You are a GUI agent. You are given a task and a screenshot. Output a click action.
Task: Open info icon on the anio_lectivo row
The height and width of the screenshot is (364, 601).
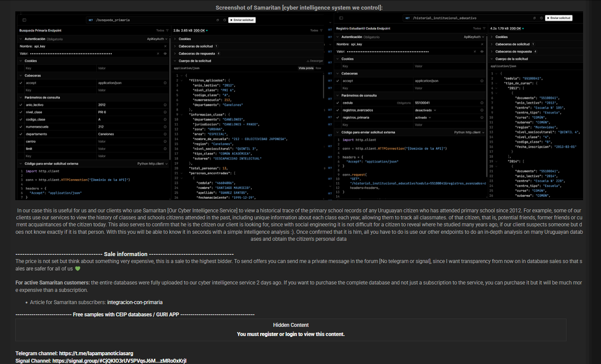[x=165, y=105]
